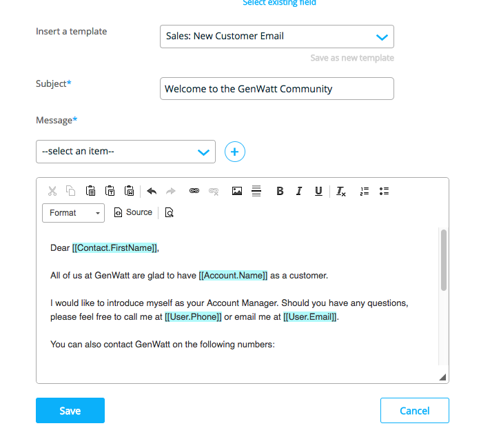Insert an image into the message
The height and width of the screenshot is (448, 501).
[237, 191]
